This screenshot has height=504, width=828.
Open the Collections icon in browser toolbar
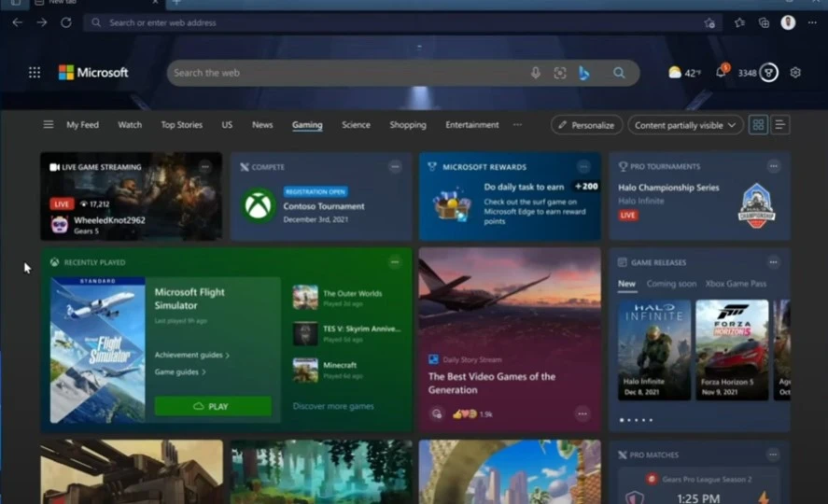point(764,22)
